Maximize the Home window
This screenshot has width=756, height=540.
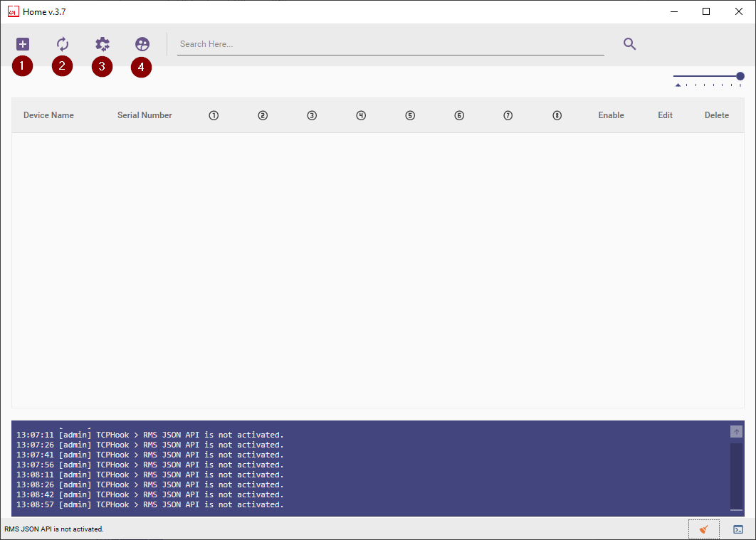click(706, 11)
